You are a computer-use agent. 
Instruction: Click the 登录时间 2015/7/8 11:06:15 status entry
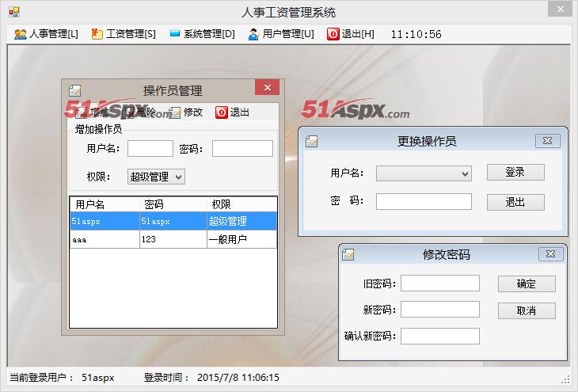(211, 378)
